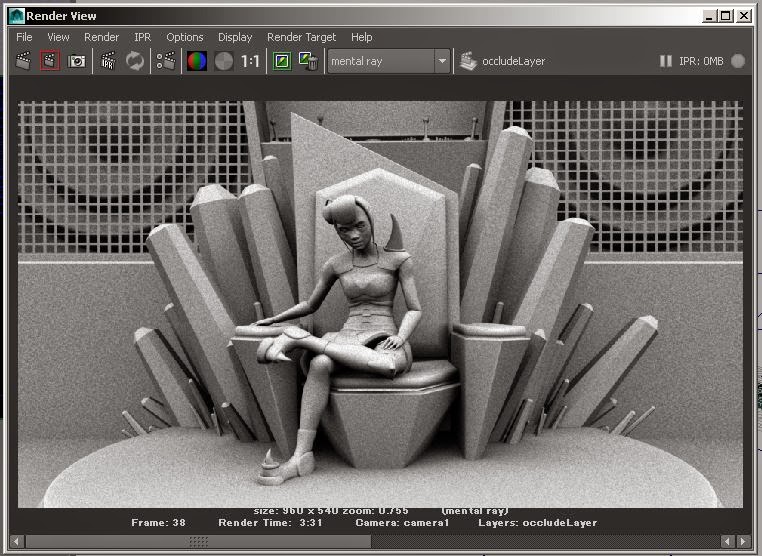Open the File menu
Screen dimensions: 762x556
click(24, 37)
